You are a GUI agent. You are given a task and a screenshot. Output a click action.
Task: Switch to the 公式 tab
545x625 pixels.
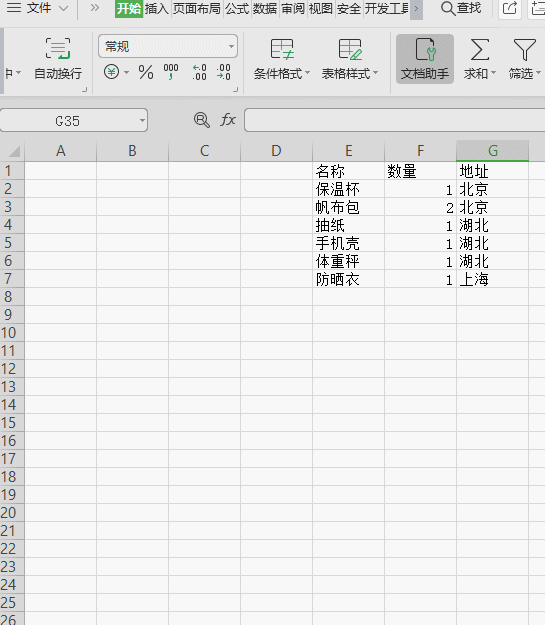(x=237, y=8)
